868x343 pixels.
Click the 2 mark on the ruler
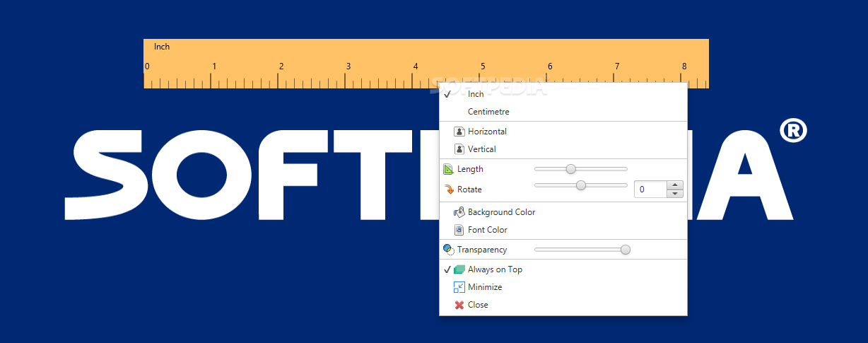click(281, 66)
